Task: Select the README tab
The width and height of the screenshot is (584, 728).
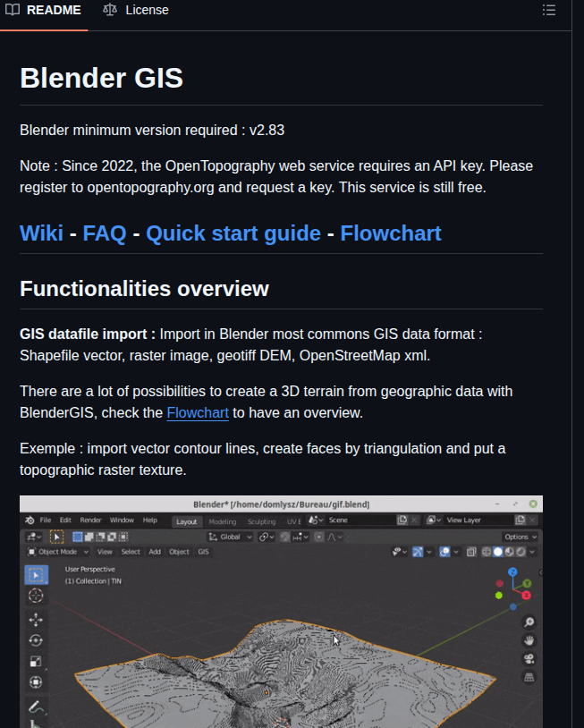Action: [44, 10]
